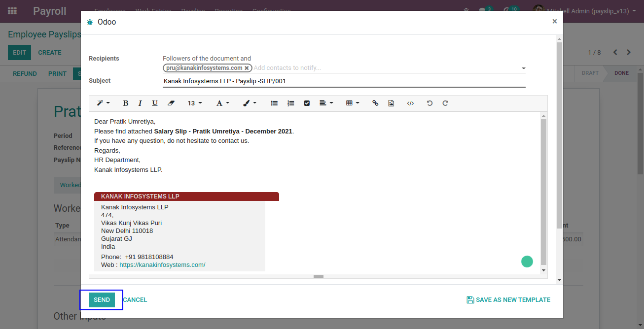Toggle underline formatting in the email editor

pos(155,103)
